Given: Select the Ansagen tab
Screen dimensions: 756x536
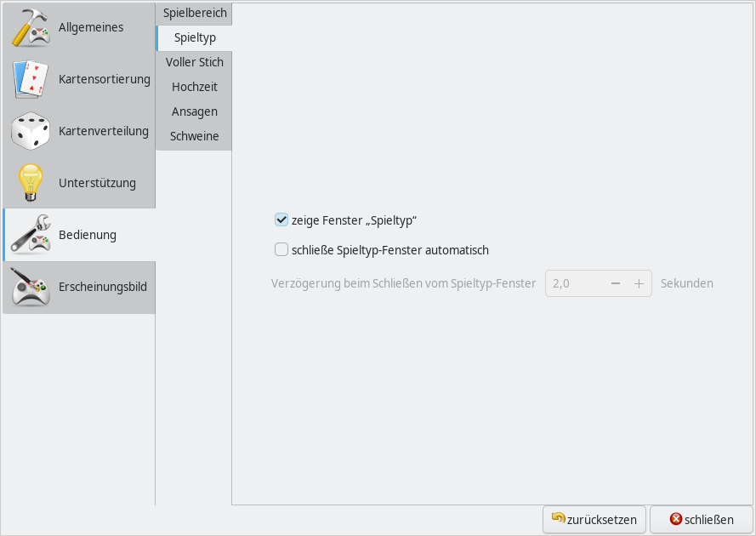Looking at the screenshot, I should 195,111.
